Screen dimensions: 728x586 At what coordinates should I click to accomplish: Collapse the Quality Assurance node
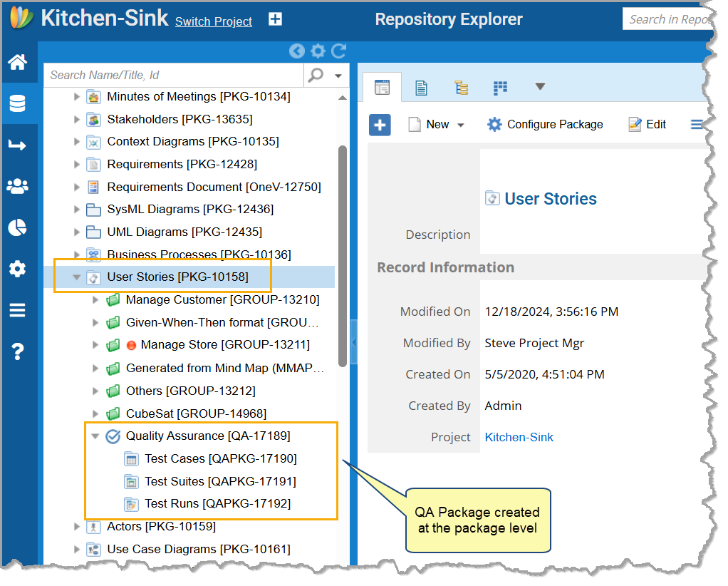click(x=95, y=436)
